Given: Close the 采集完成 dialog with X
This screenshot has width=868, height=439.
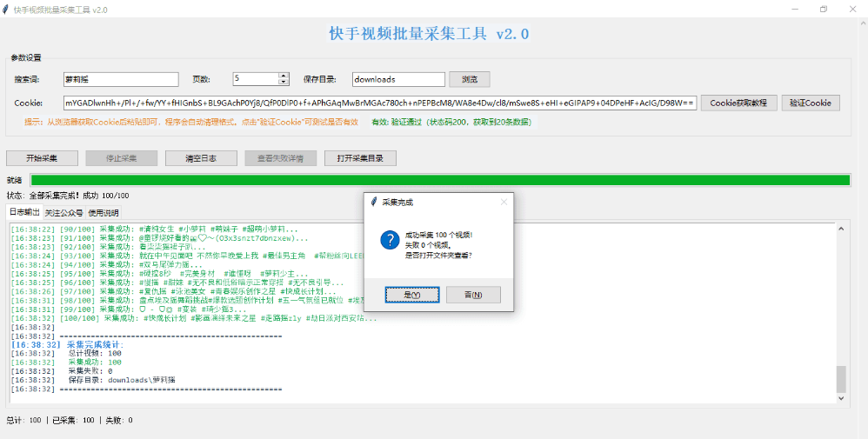Looking at the screenshot, I should [504, 202].
